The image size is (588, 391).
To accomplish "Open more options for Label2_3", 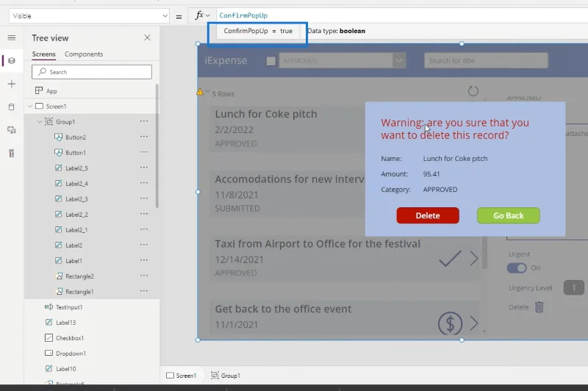I will (x=144, y=198).
